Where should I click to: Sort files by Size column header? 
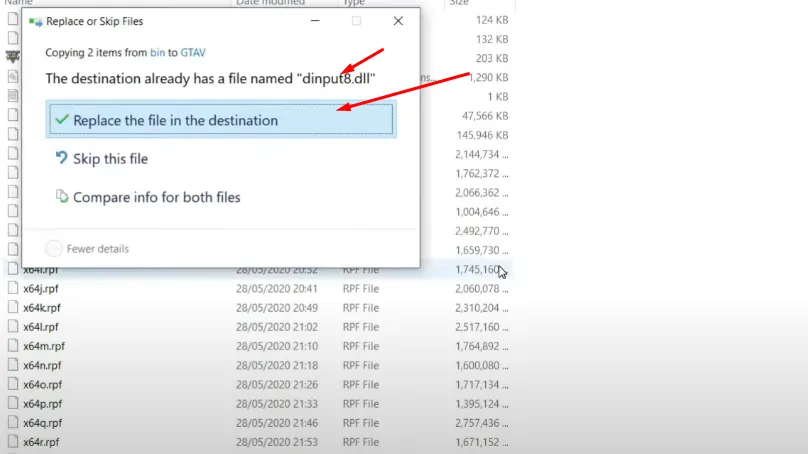point(459,3)
